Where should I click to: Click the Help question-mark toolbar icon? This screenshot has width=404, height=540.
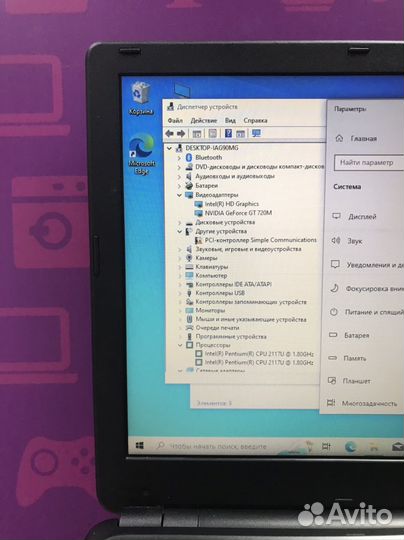click(x=228, y=133)
